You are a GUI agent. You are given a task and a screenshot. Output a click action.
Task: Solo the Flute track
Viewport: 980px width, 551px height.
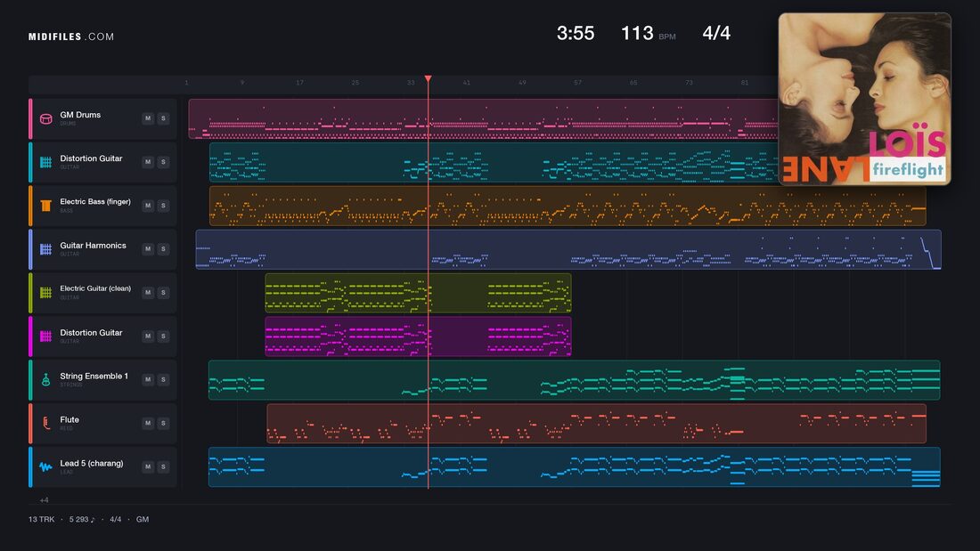pyautogui.click(x=163, y=423)
